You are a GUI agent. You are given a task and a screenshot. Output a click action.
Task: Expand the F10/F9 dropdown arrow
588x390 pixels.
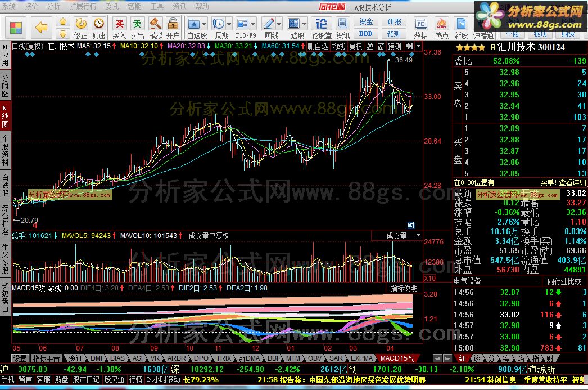pyautogui.click(x=254, y=24)
